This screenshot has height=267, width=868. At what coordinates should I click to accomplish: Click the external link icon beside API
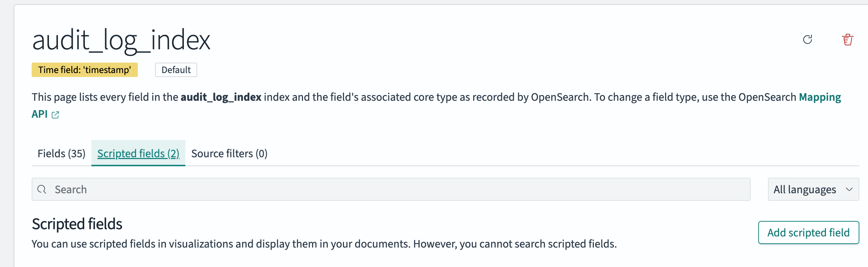(x=55, y=115)
